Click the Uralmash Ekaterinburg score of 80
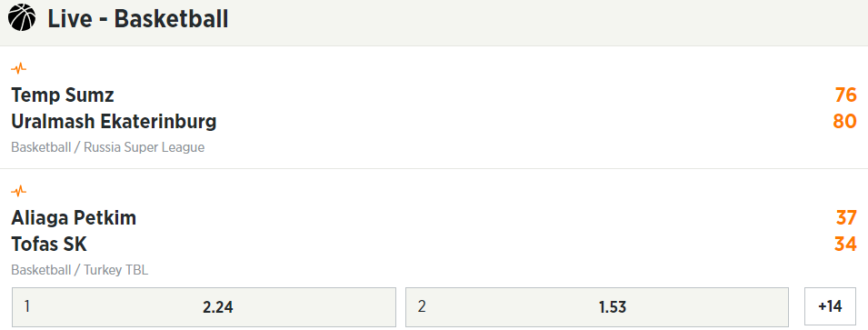 coord(844,121)
